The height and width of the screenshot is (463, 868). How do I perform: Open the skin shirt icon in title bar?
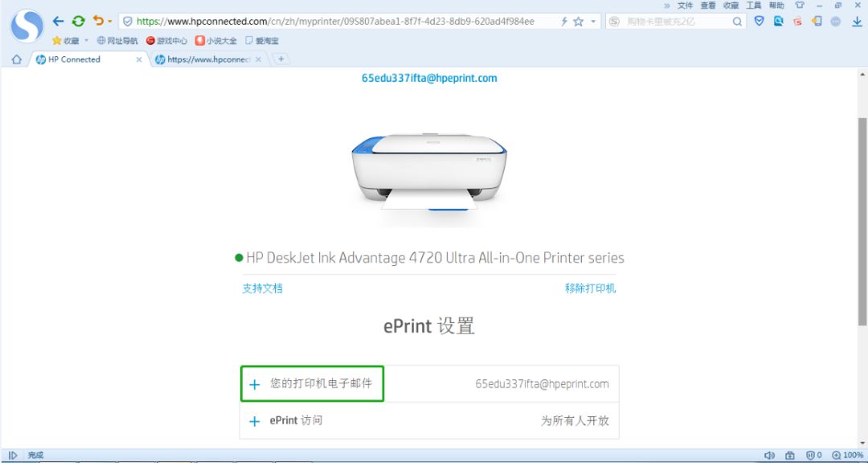799,5
